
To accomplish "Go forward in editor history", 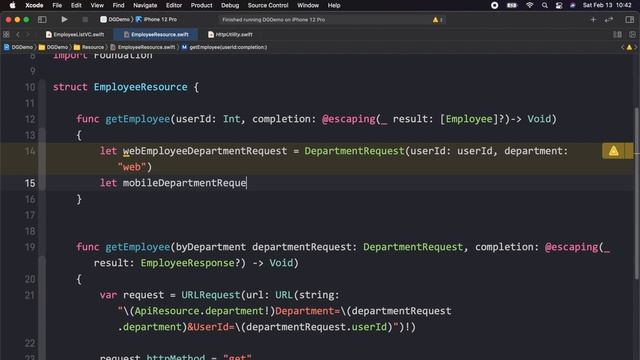I will click(x=28, y=34).
